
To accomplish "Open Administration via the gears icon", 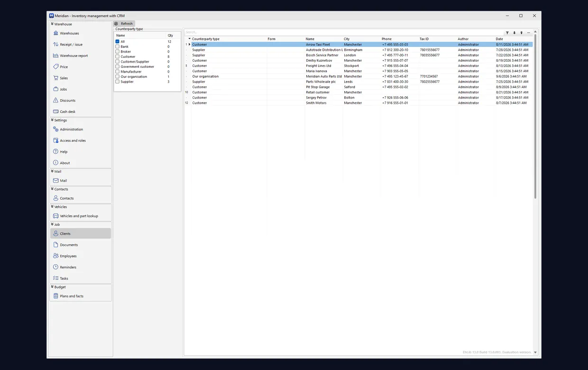I will (56, 129).
